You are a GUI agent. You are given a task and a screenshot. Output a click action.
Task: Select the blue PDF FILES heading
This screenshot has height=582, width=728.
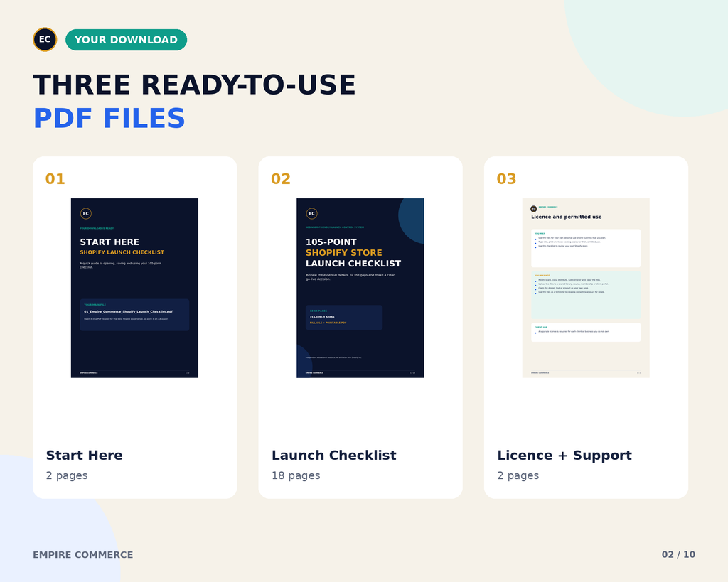[109, 118]
